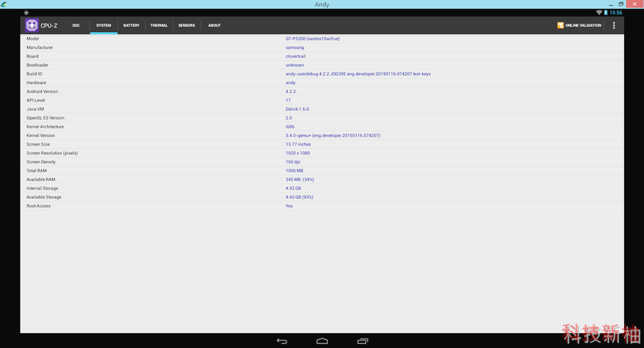Minimize the Andy emulator window
This screenshot has width=644, height=348.
611,4
